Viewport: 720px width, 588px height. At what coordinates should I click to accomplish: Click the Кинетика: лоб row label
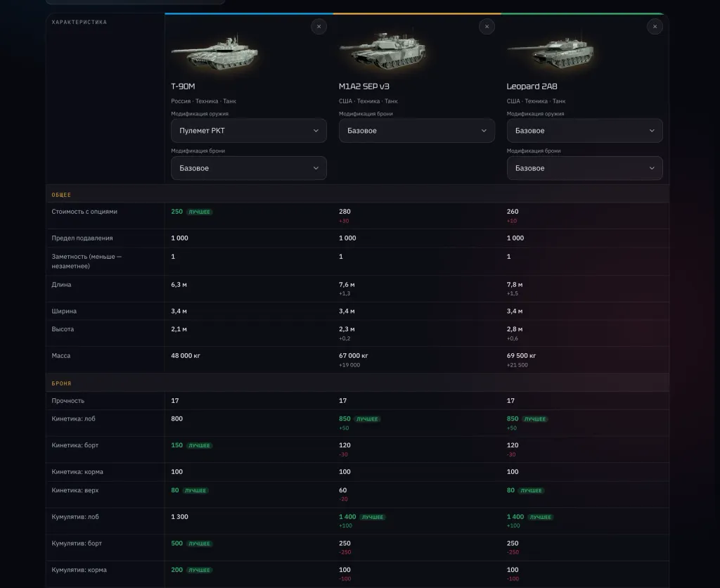coord(73,418)
